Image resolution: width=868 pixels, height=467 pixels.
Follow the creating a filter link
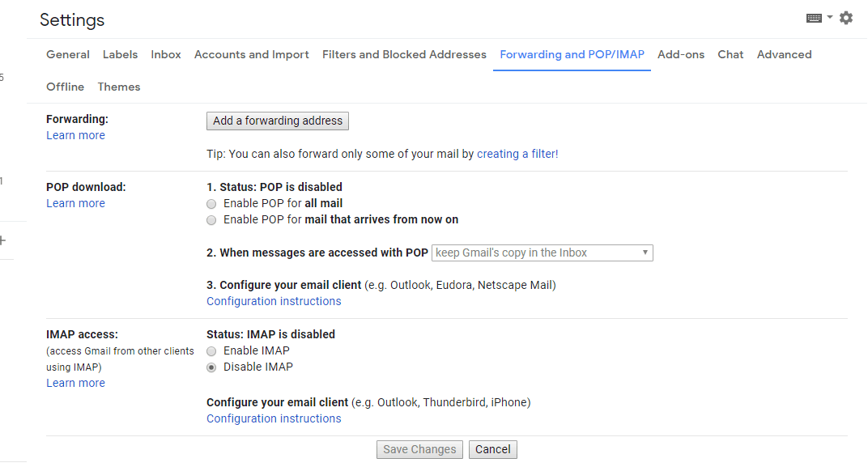(x=517, y=154)
